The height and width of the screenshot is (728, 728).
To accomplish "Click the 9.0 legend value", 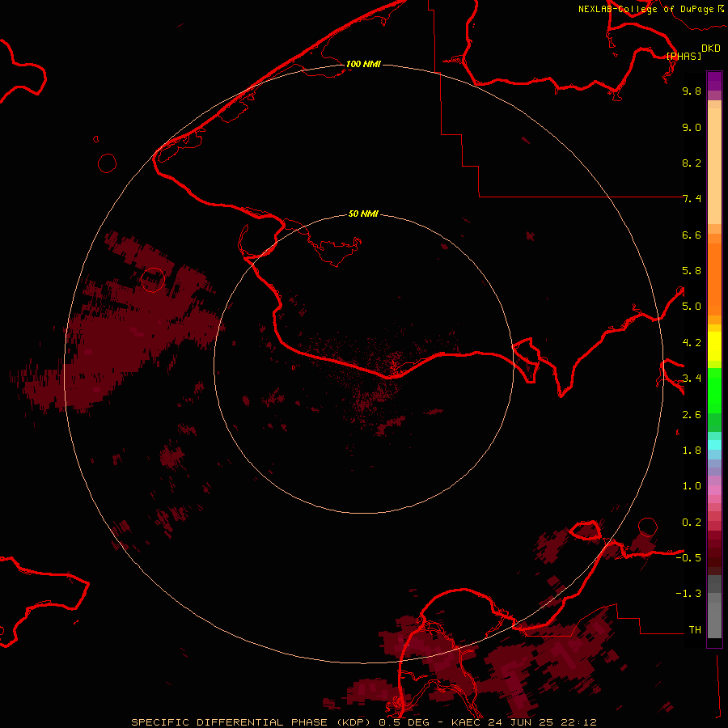I will (x=692, y=128).
